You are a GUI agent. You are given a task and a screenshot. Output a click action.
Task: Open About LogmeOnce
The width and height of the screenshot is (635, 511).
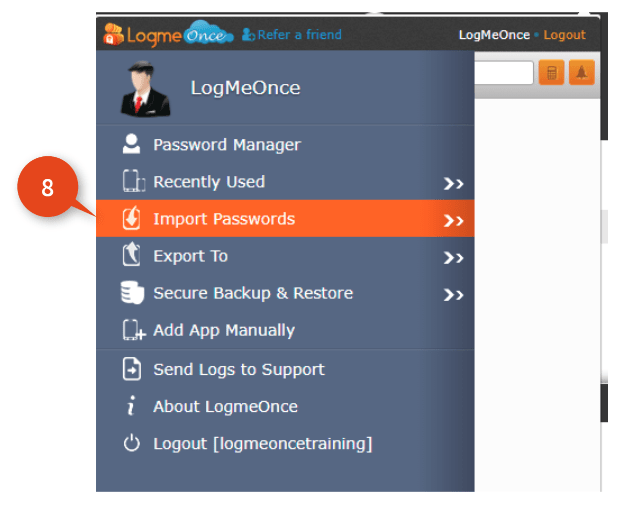point(285,407)
